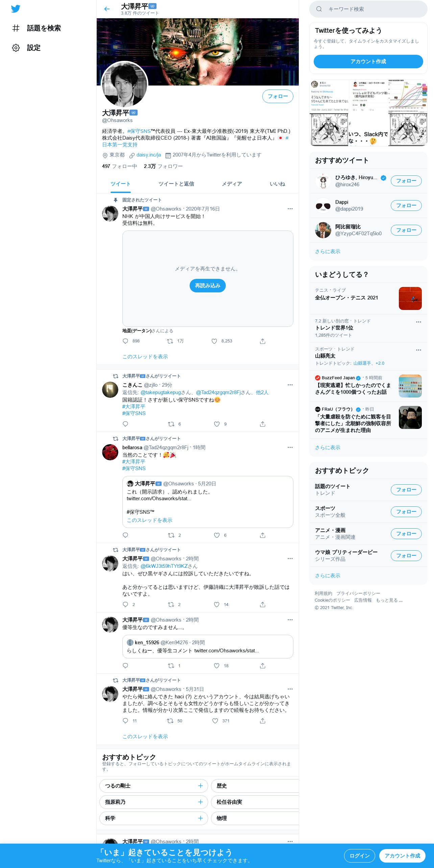The width and height of the screenshot is (434, 868).
Task: Go back with the left arrow icon
Action: click(x=107, y=9)
